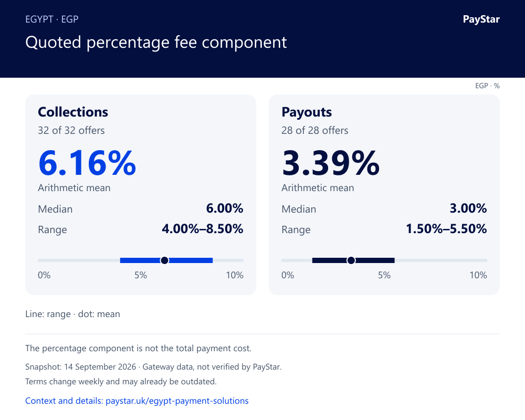Click the PayStar logo in header
Screen dimensions: 525x420
(x=481, y=19)
